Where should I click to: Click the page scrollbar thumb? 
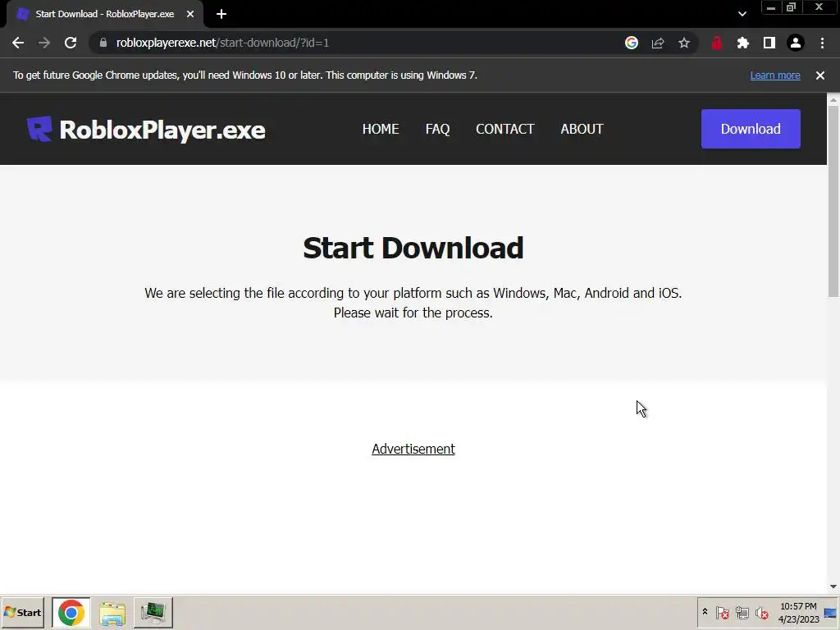833,201
